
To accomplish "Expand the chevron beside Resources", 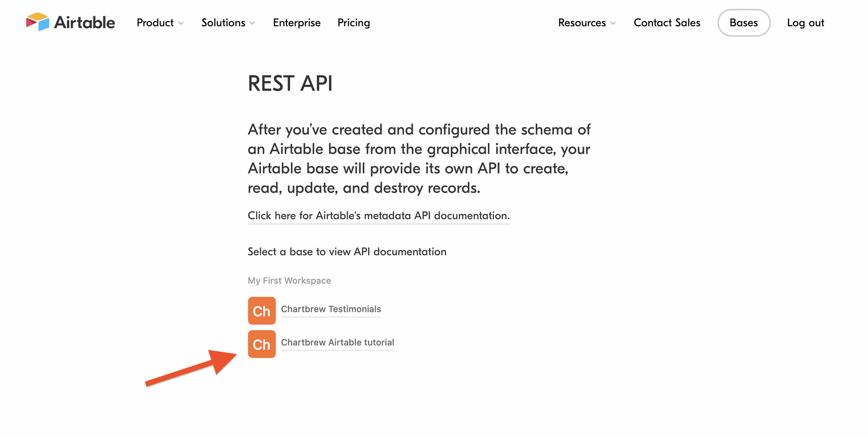I will pyautogui.click(x=613, y=23).
